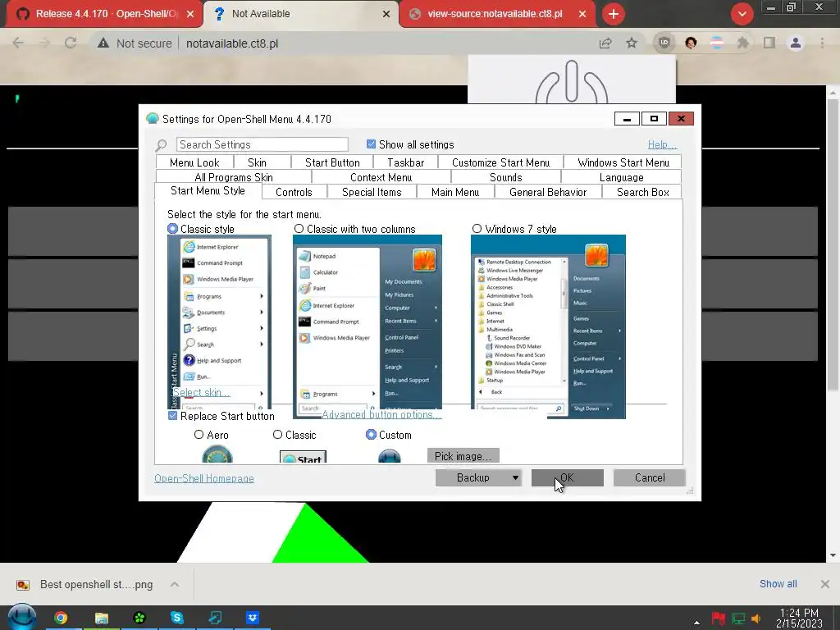This screenshot has height=630, width=840.
Task: Open the Language tab
Action: tap(622, 177)
